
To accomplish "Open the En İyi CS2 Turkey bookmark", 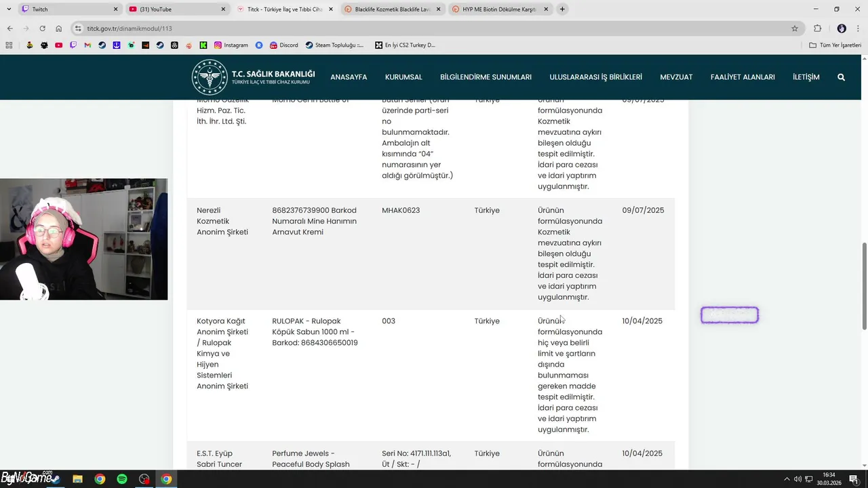I will 405,45.
